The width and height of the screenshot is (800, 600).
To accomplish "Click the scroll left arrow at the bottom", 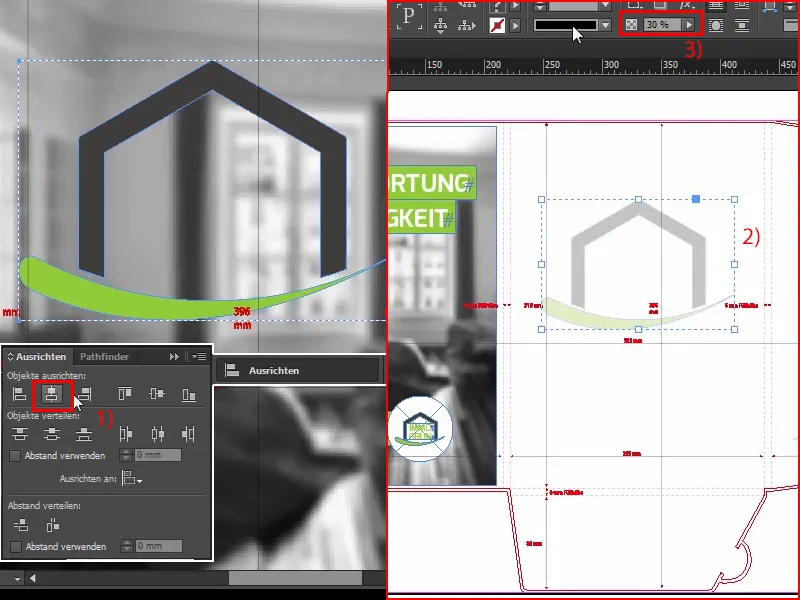I will click(33, 578).
